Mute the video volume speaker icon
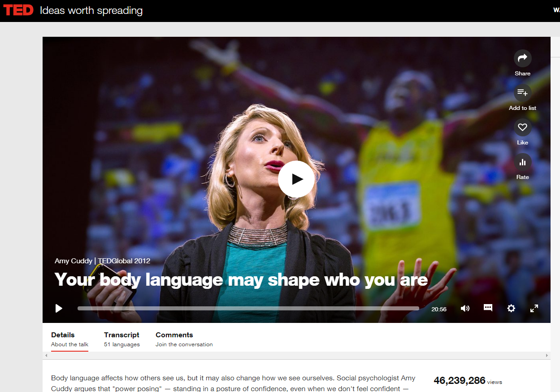Screen dimensions: 560x392 pos(465,308)
